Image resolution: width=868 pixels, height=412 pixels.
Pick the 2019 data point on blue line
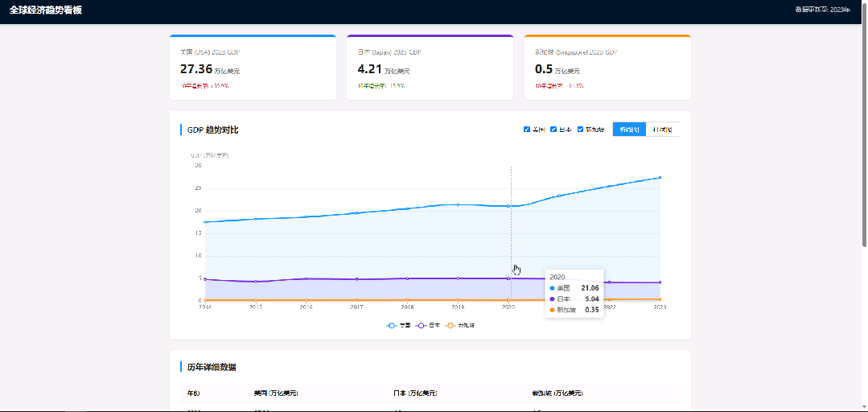(458, 204)
